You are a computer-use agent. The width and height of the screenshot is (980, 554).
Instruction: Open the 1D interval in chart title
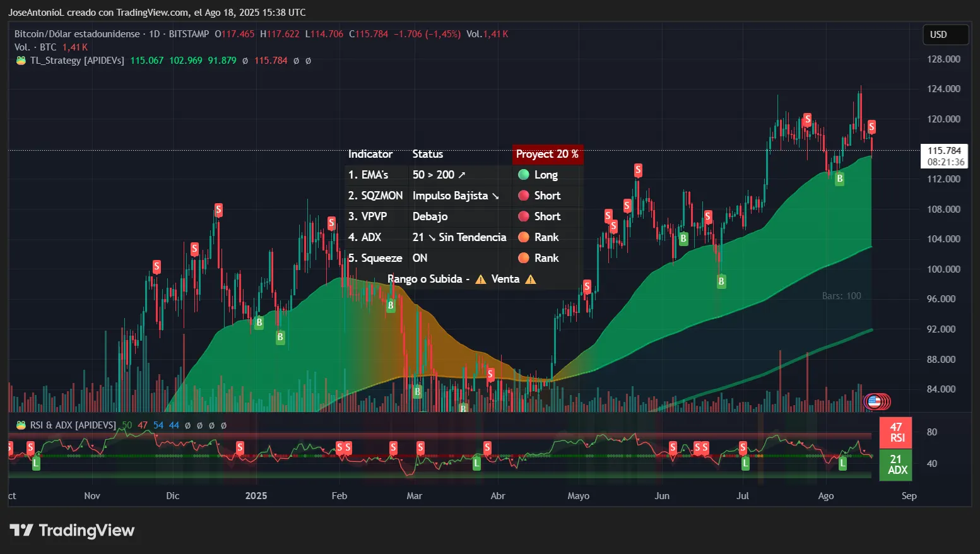click(x=154, y=34)
